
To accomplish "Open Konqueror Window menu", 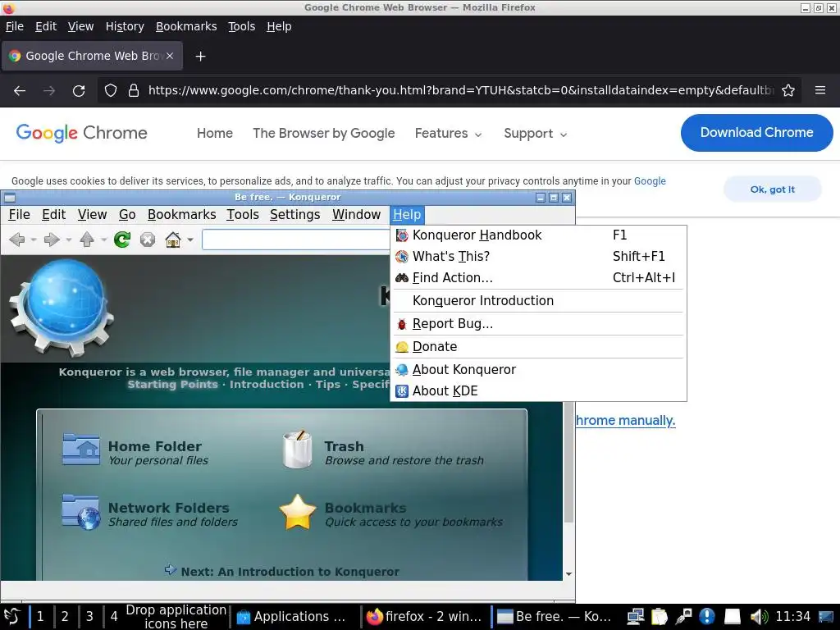I will coord(356,215).
